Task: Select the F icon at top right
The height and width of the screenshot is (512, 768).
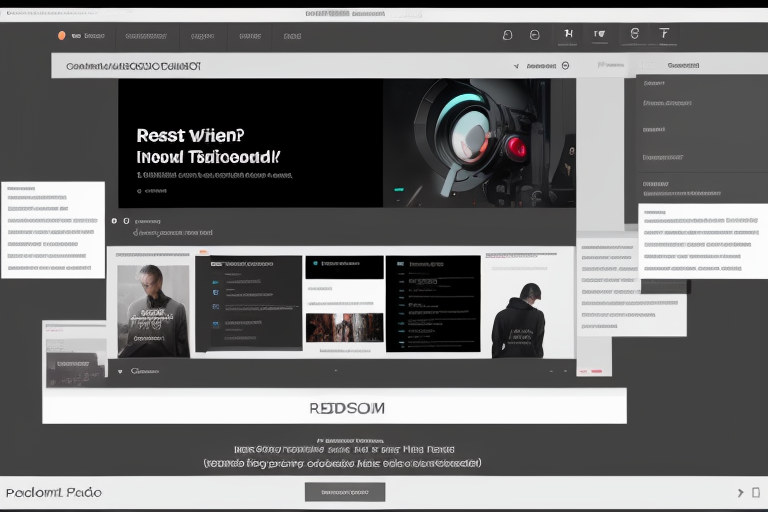Action: click(x=664, y=34)
